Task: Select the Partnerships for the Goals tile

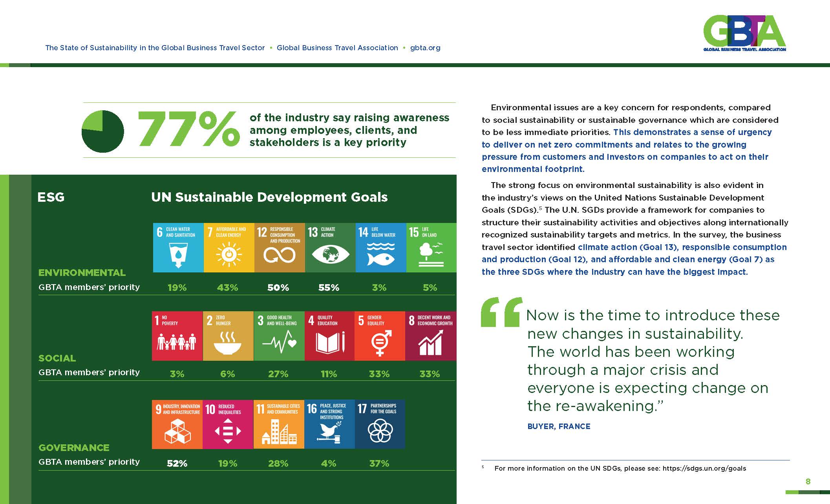Action: point(380,424)
